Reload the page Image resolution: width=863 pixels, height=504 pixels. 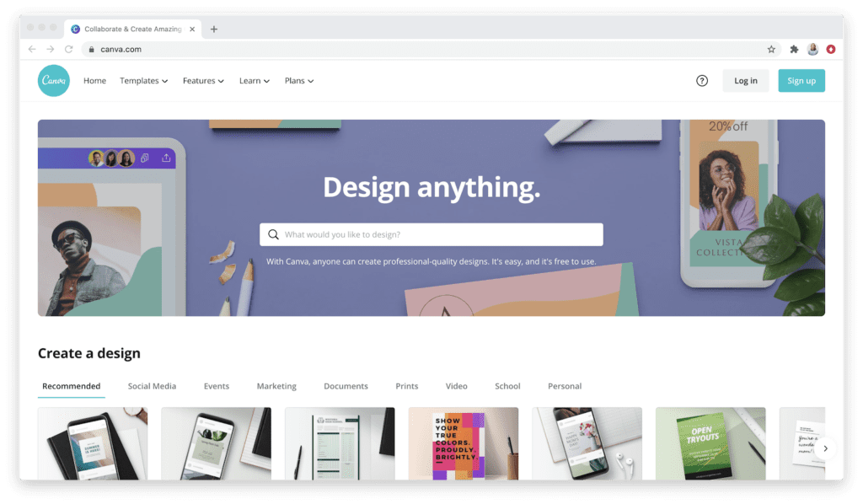[69, 50]
